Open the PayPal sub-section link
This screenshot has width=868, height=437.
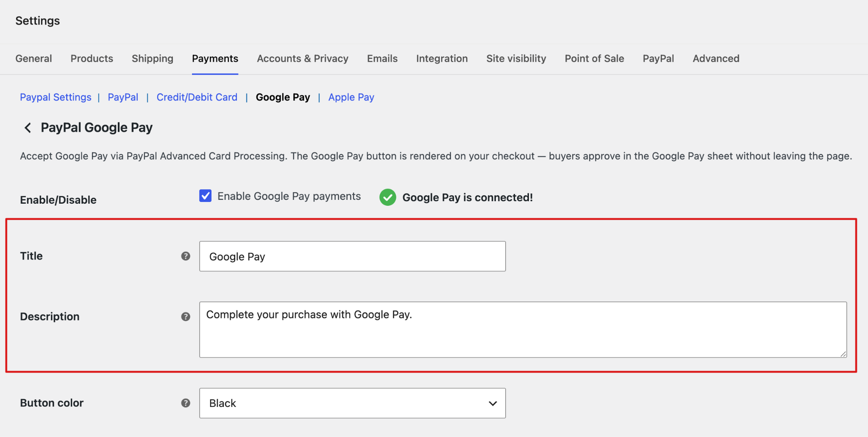123,97
